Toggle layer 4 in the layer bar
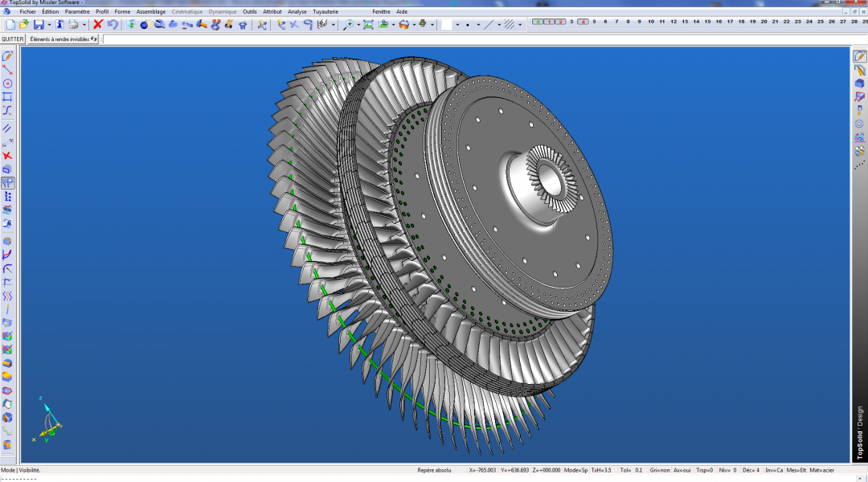 [x=583, y=22]
